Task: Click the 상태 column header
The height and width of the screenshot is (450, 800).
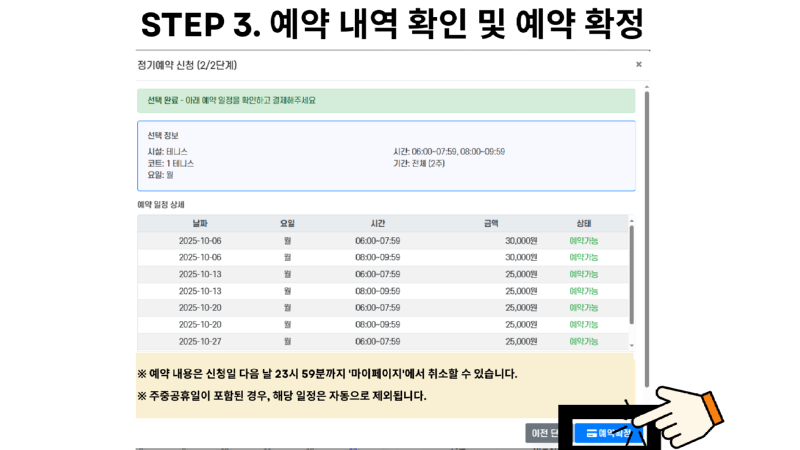Action: (584, 224)
